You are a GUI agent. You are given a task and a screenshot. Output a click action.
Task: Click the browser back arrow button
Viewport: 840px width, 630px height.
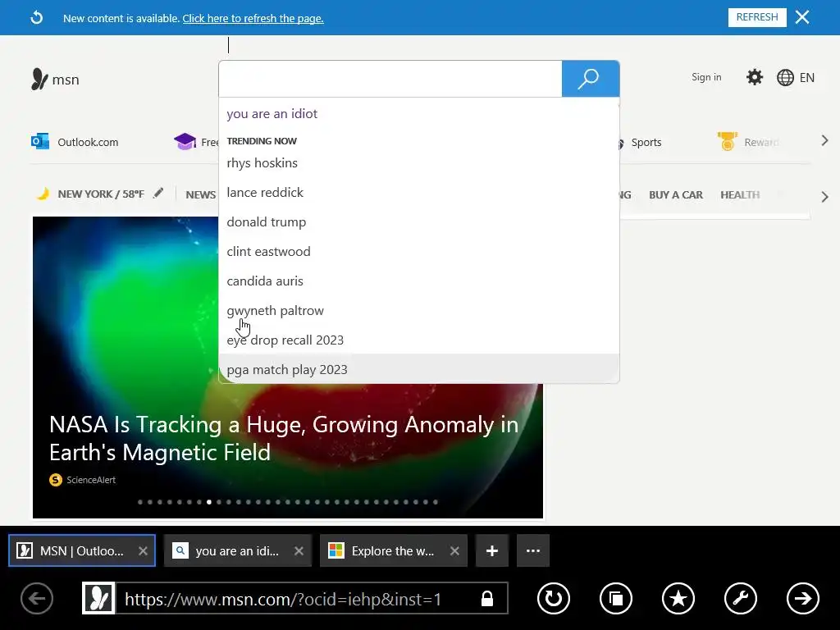37,598
